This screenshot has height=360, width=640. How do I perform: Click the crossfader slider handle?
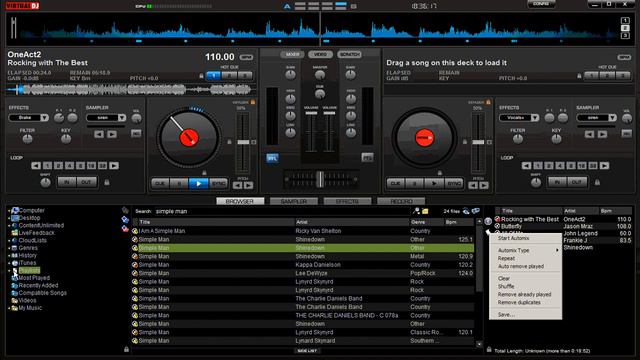point(320,179)
